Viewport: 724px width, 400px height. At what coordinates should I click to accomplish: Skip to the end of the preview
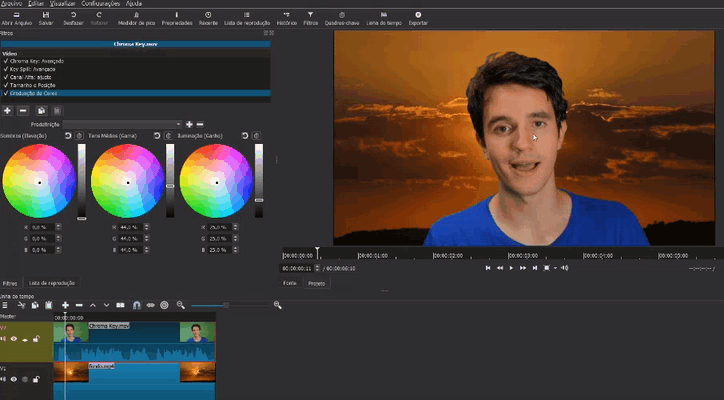point(535,268)
